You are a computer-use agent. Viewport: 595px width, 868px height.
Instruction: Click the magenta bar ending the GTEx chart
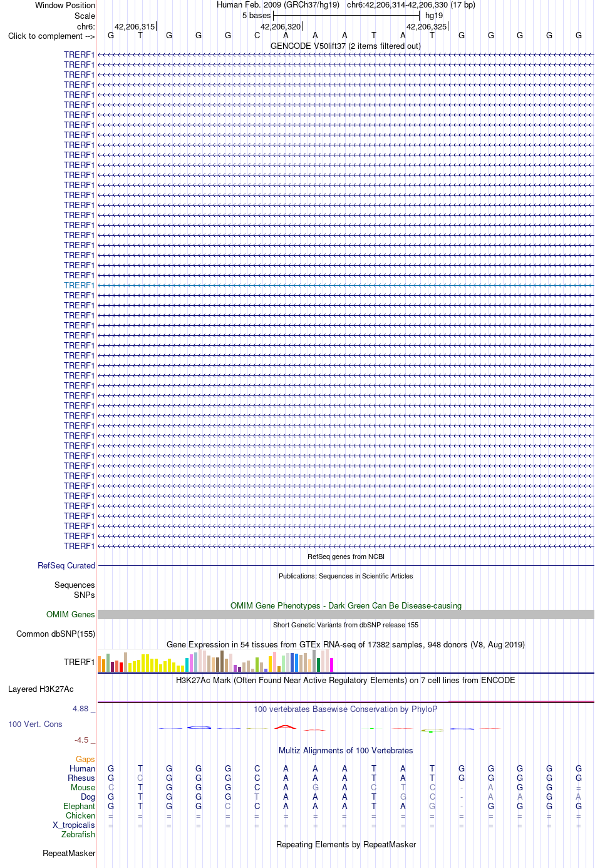coord(331,665)
